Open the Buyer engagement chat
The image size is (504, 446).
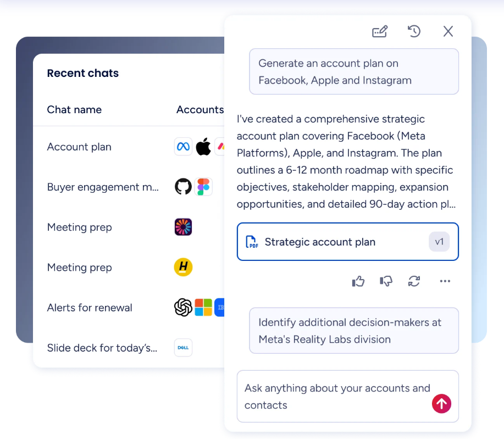point(103,187)
